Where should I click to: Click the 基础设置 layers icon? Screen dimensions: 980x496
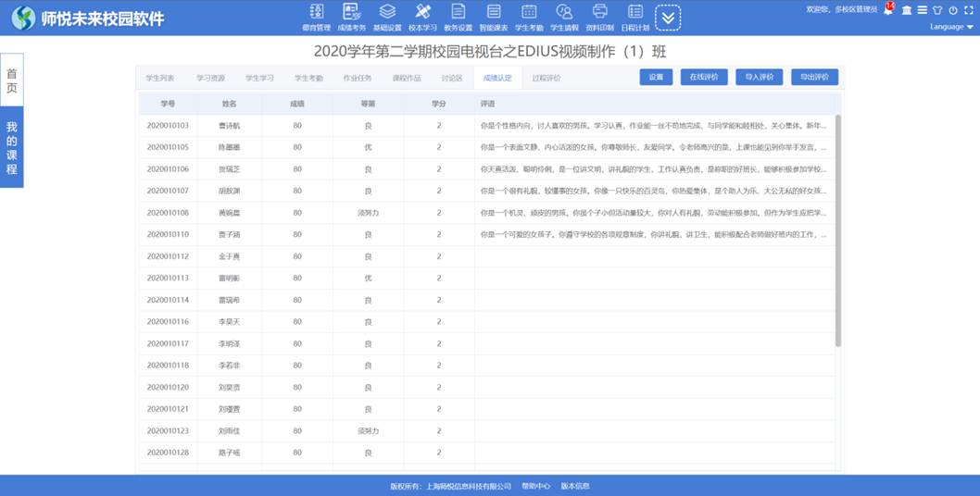point(387,12)
